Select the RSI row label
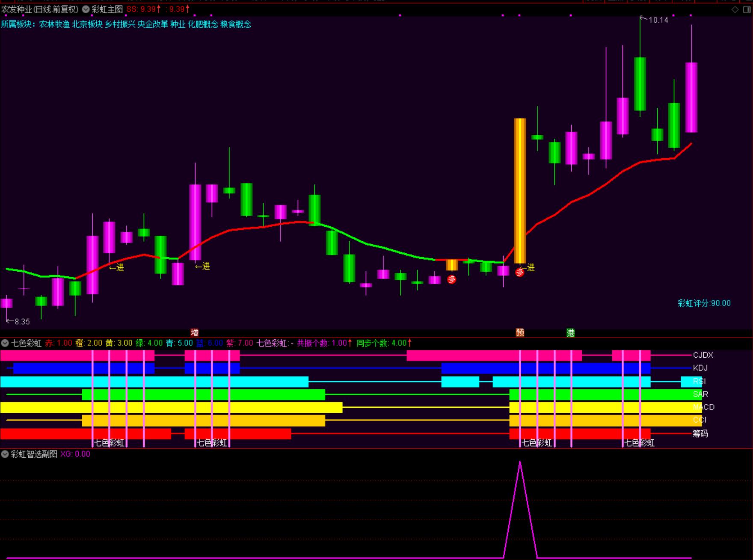753x560 pixels. pyautogui.click(x=700, y=381)
